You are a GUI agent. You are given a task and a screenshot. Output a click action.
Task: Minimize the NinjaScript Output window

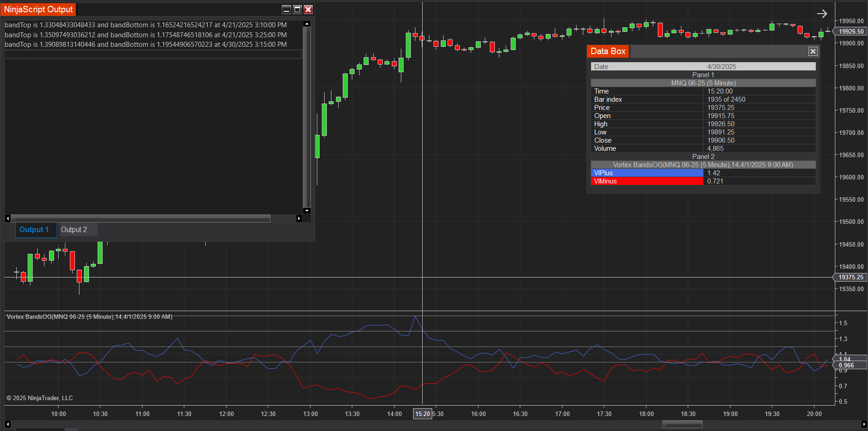(286, 10)
